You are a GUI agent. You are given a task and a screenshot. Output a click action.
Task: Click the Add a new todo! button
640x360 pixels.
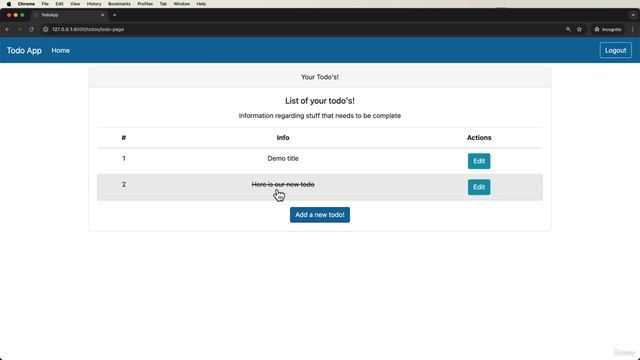tap(320, 215)
